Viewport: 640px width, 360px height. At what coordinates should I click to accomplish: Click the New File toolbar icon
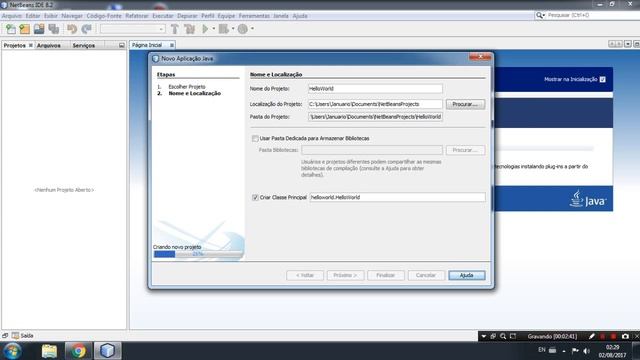pyautogui.click(x=11, y=29)
